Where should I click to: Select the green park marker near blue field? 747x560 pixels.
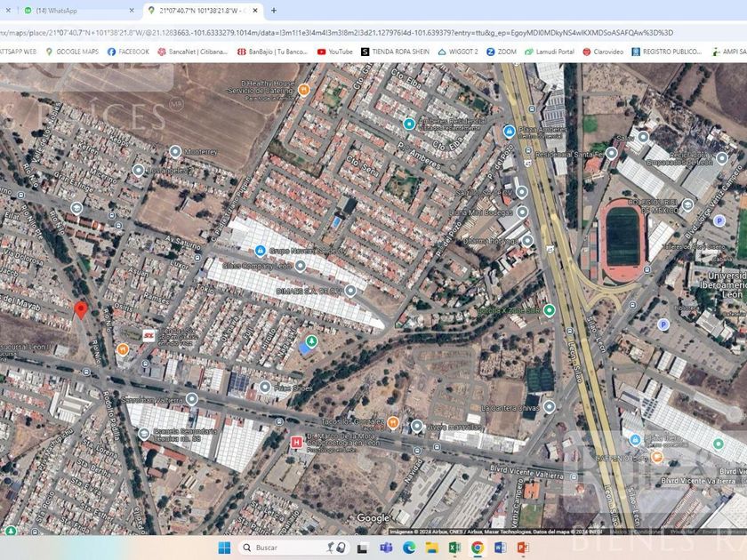pyautogui.click(x=311, y=341)
